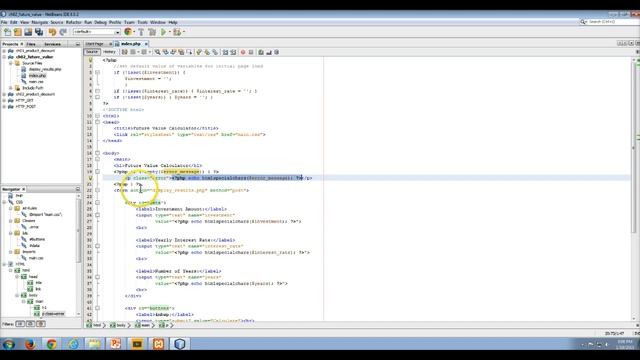
Task: Click the body breadcrumb at the bottom of the editor
Action: click(x=121, y=325)
